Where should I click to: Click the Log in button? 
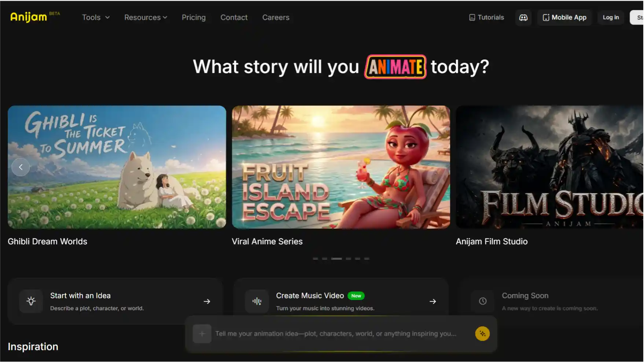pyautogui.click(x=611, y=18)
